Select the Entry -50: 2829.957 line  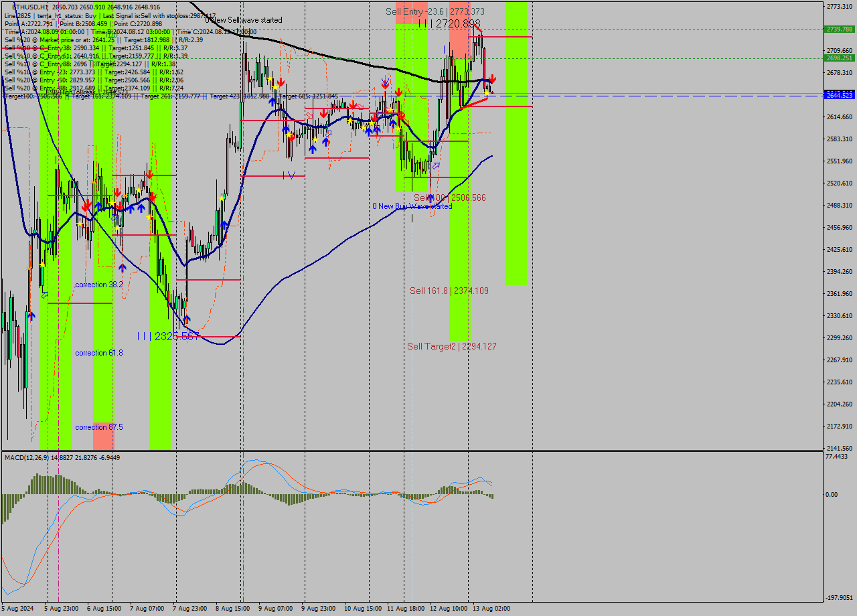coord(94,80)
